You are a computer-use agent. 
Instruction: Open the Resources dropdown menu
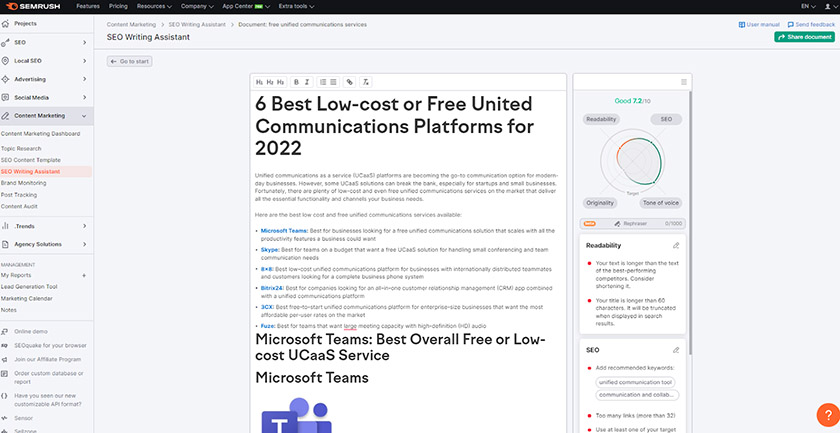[154, 6]
